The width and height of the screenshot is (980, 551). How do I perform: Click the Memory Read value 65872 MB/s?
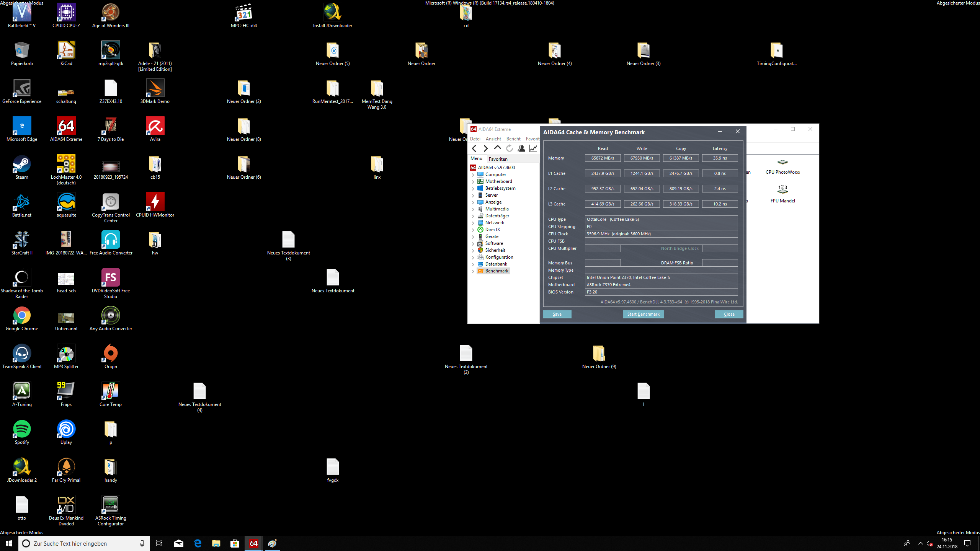pyautogui.click(x=603, y=158)
